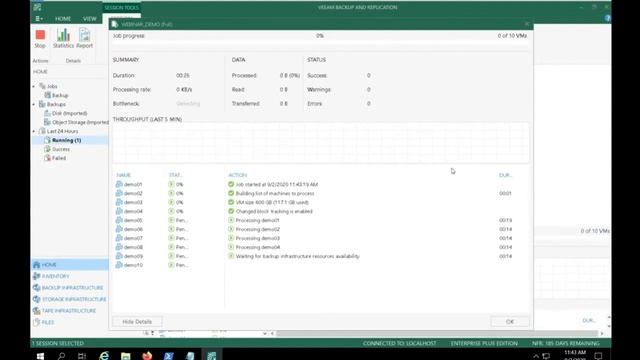Click Processing demo01 log entry
Screen dimensions: 640x360
click(x=258, y=220)
